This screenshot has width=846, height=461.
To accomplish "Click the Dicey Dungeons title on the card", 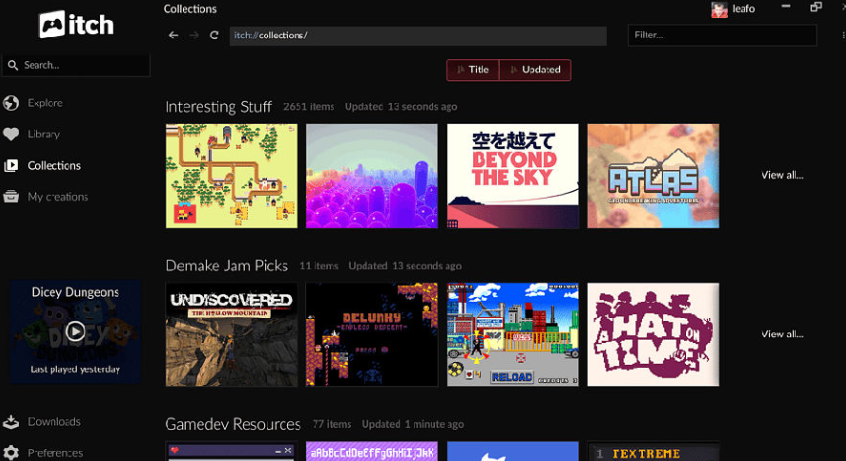I will click(x=75, y=292).
